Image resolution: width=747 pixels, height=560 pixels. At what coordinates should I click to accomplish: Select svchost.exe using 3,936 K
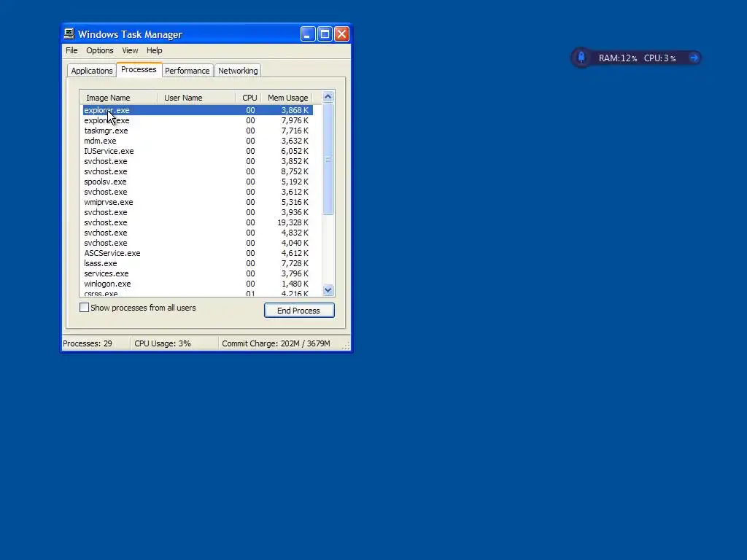(x=198, y=212)
